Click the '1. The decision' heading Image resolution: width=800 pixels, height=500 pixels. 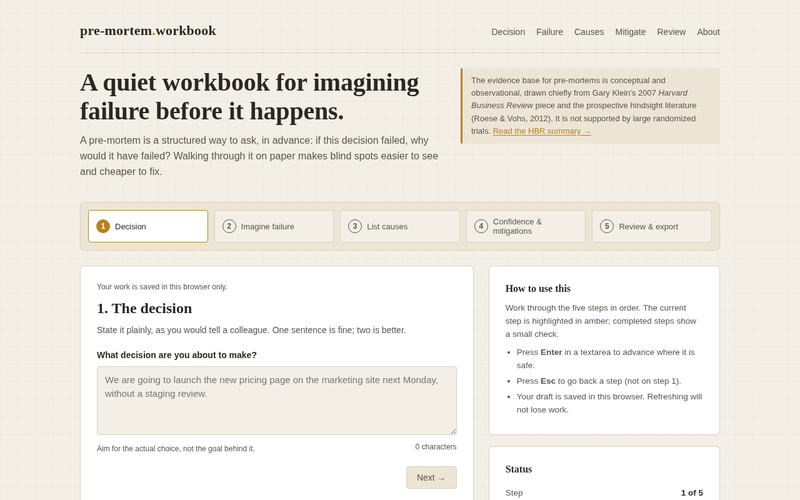pos(144,308)
